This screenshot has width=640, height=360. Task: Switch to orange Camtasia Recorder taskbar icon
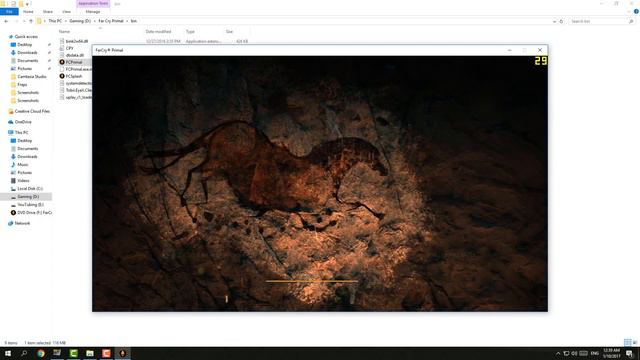coord(106,353)
